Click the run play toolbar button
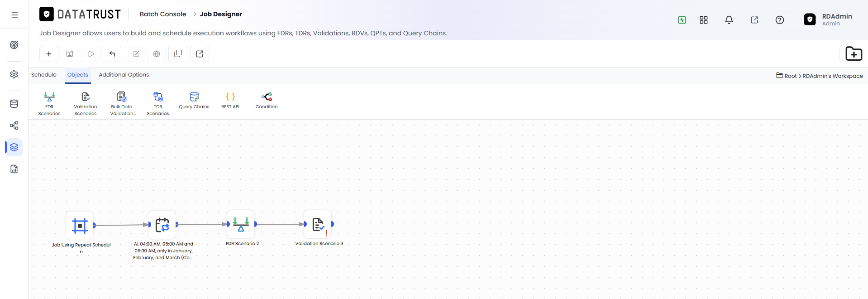Screen dimensions: 868x299 91,54
